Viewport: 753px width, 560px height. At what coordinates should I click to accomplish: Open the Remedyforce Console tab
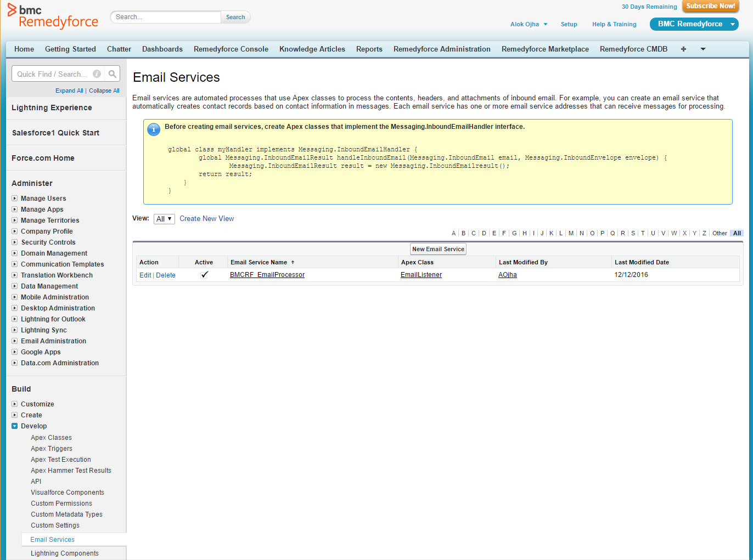(x=231, y=49)
